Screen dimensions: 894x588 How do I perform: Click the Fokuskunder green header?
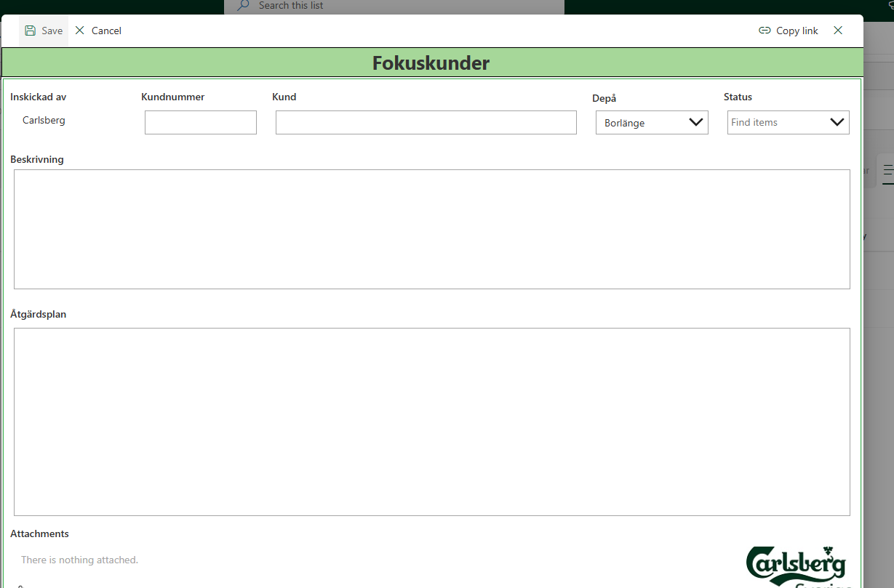[431, 63]
